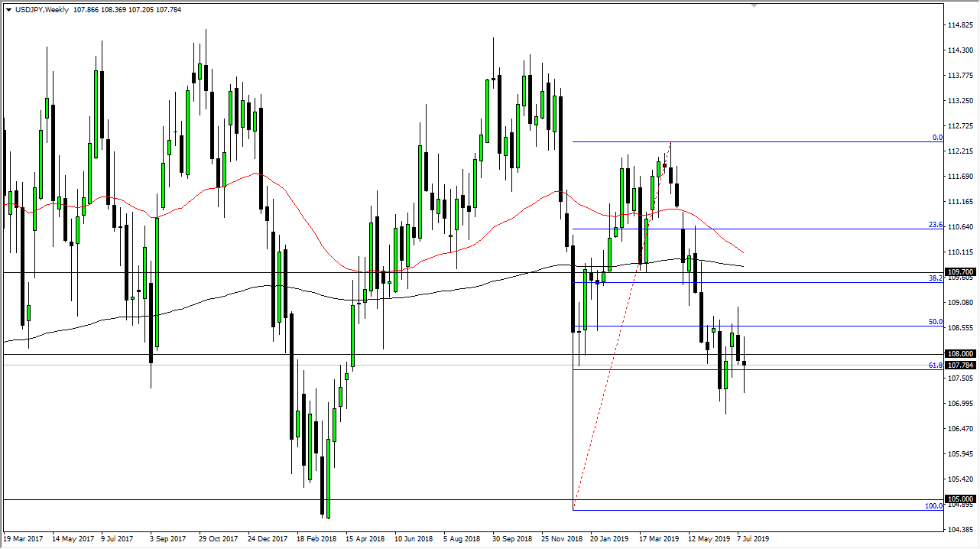Click the 105.420 price scale value
Image resolution: width=980 pixels, height=549 pixels.
[962, 479]
